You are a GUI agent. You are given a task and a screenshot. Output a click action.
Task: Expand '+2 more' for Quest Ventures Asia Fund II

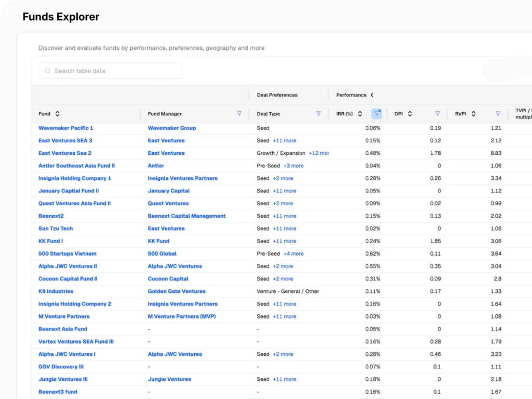(x=283, y=203)
